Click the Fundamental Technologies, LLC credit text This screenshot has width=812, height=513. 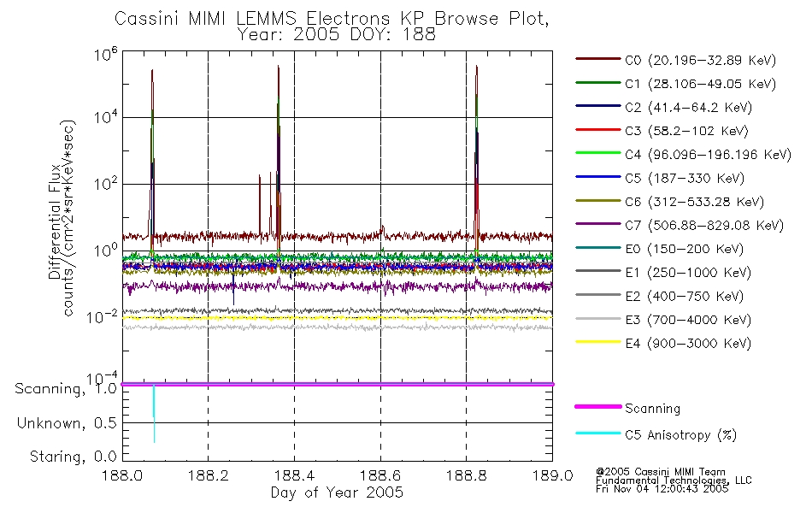pyautogui.click(x=674, y=481)
